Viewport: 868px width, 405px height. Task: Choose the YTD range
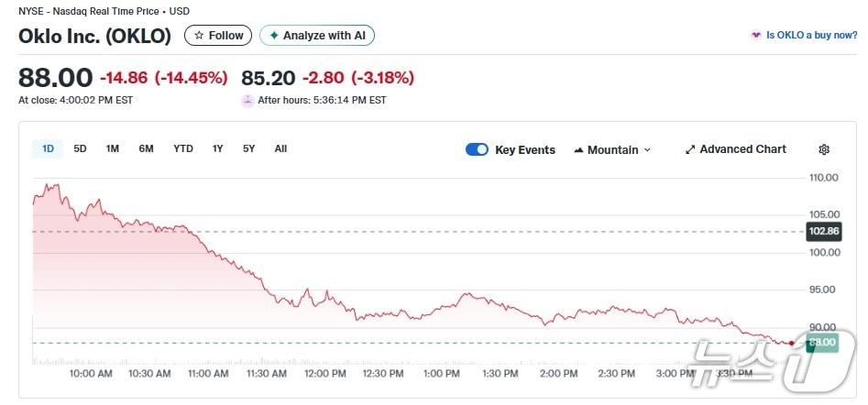pos(183,148)
